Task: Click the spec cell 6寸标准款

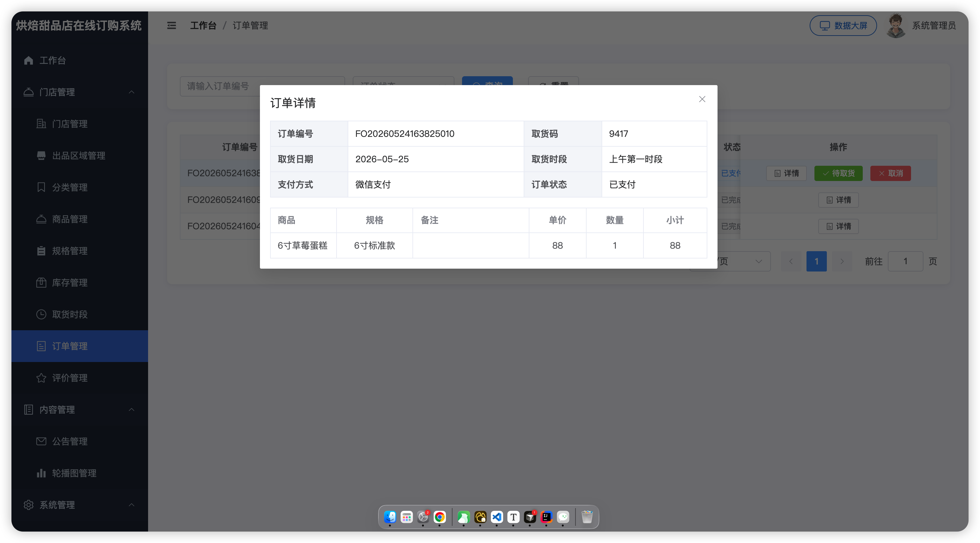Action: (374, 245)
